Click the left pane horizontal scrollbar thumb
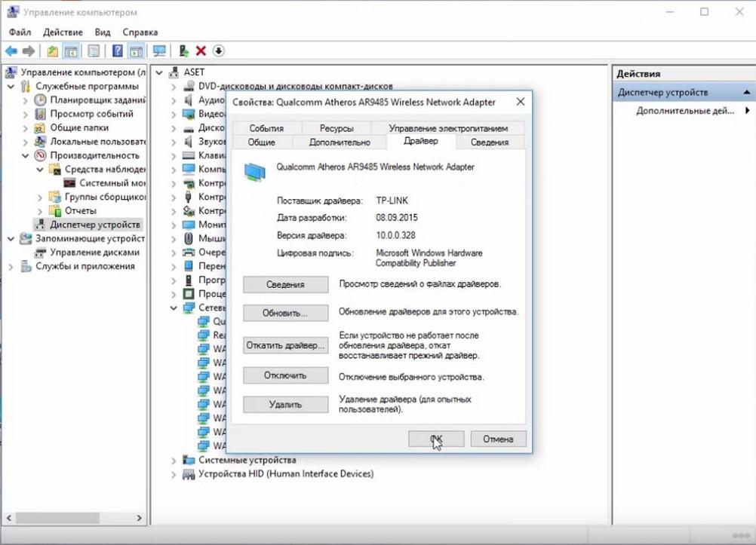756x545 pixels. 57,518
